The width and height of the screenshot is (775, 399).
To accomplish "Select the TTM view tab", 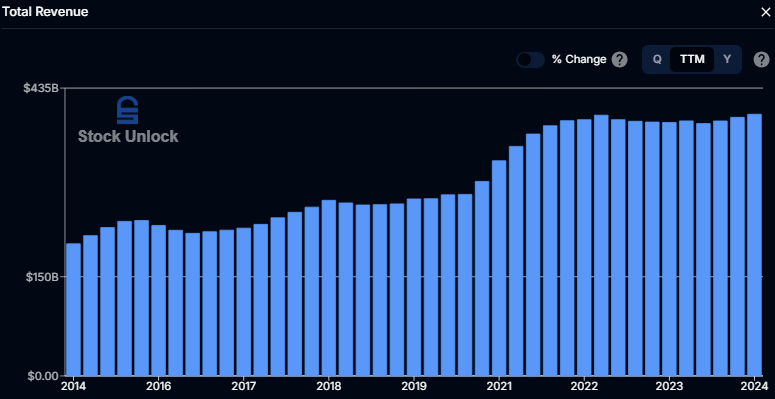I will [692, 59].
